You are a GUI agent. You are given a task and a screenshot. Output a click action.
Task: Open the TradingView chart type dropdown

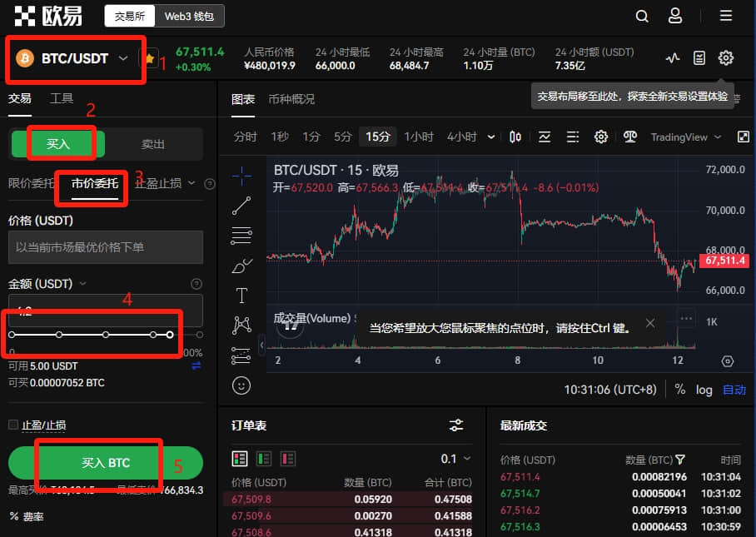point(685,137)
